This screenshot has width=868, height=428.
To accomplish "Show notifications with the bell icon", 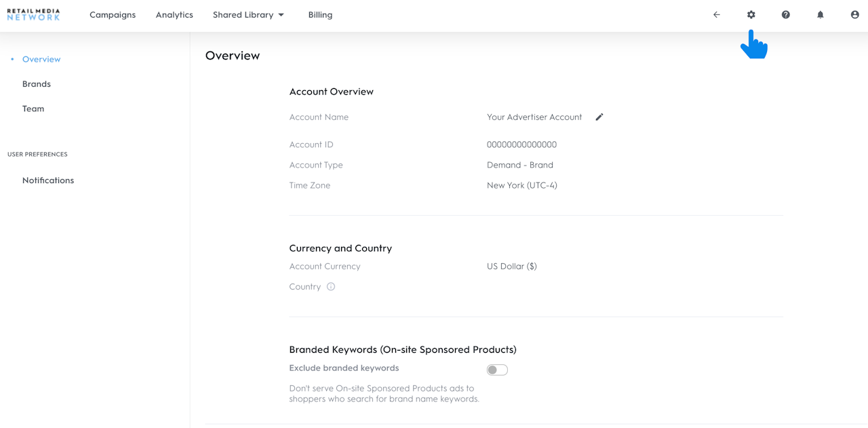I will coord(821,15).
